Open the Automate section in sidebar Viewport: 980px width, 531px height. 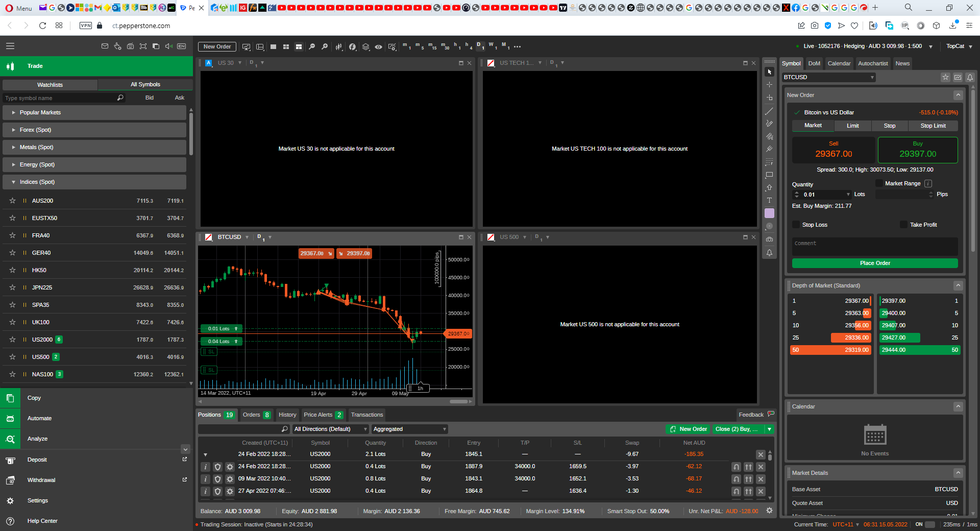click(x=40, y=418)
